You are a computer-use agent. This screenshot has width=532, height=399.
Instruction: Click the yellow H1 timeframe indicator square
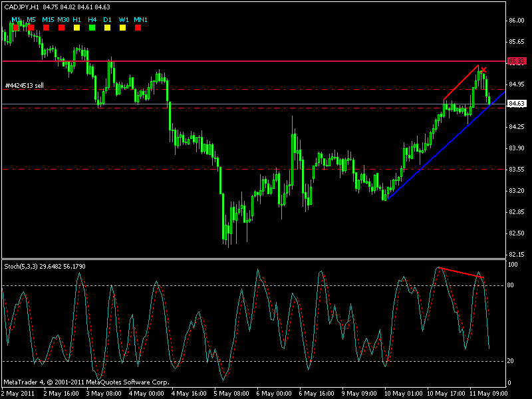click(x=76, y=27)
